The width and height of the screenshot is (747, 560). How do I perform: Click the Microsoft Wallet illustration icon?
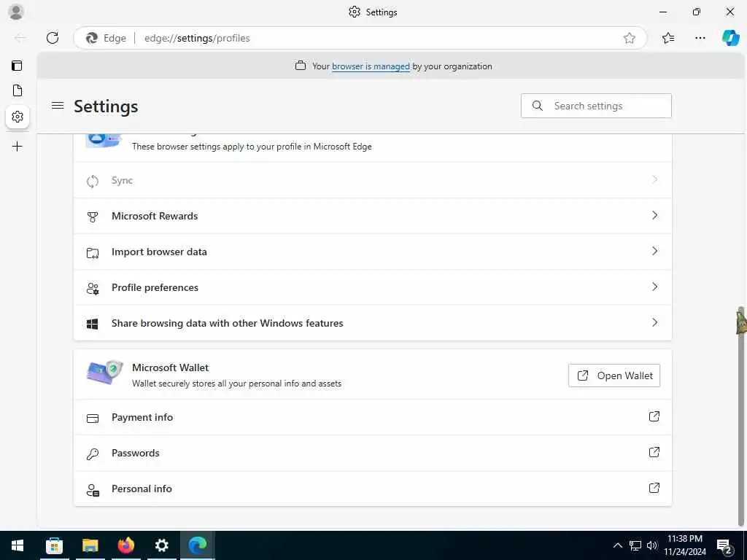click(105, 373)
